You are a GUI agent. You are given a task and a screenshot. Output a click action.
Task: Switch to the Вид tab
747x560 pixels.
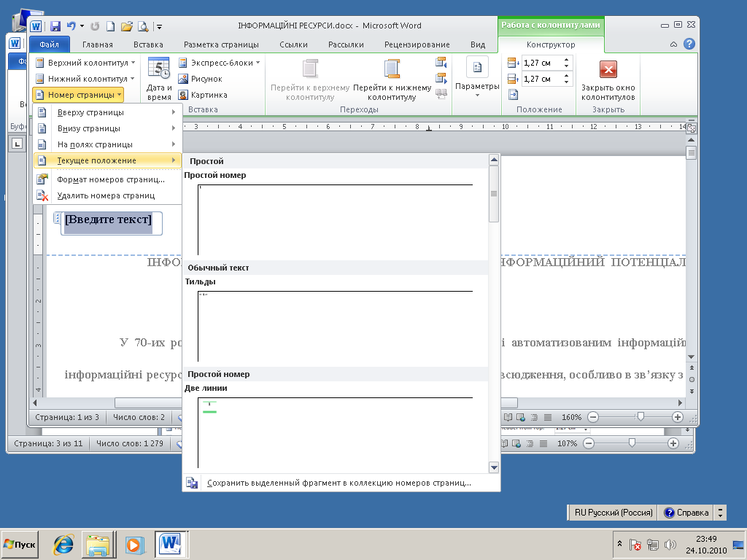[x=478, y=44]
